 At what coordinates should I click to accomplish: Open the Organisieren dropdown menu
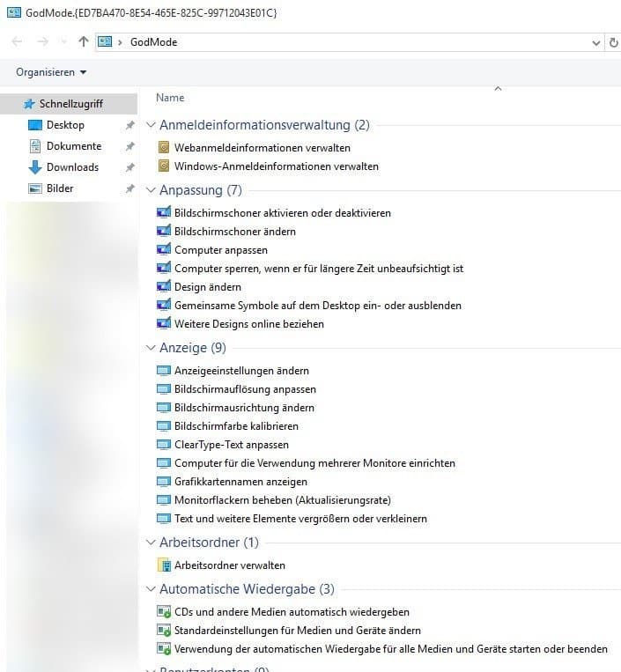point(51,72)
